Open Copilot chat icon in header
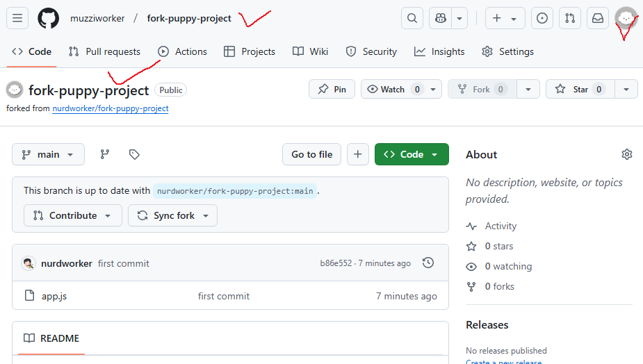 [x=441, y=18]
